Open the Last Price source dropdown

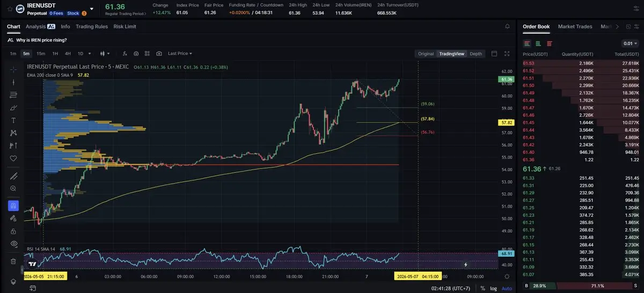tap(180, 54)
